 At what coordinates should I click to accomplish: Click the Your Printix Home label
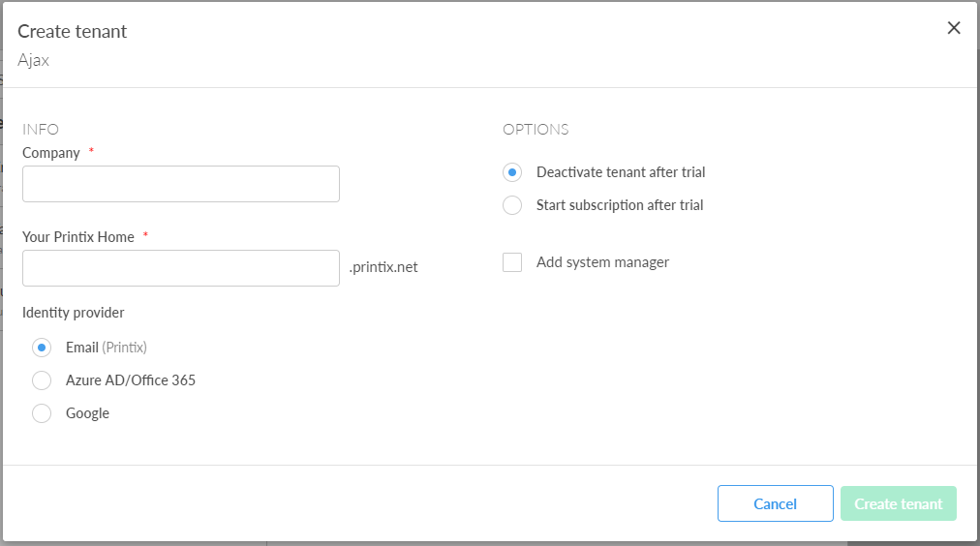(x=78, y=237)
